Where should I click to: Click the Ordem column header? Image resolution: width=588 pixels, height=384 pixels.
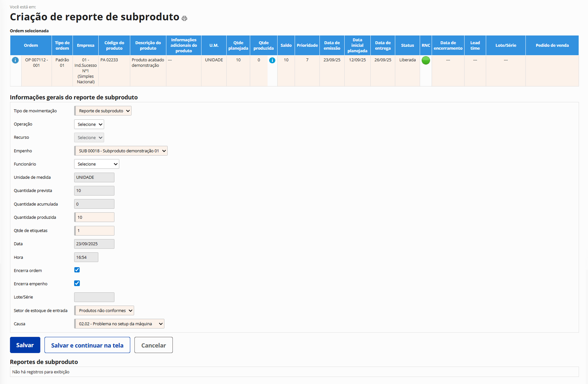[31, 45]
